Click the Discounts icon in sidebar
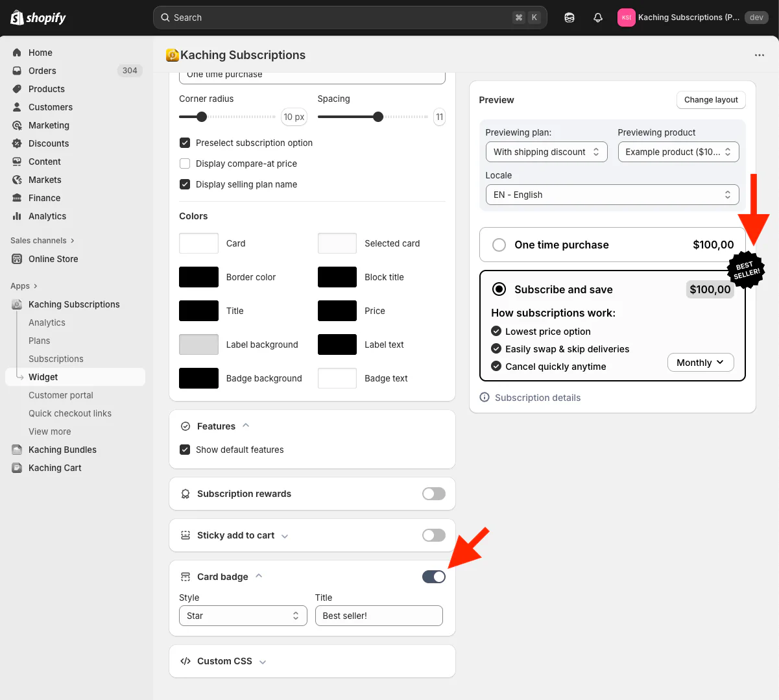The height and width of the screenshot is (700, 779). click(17, 143)
